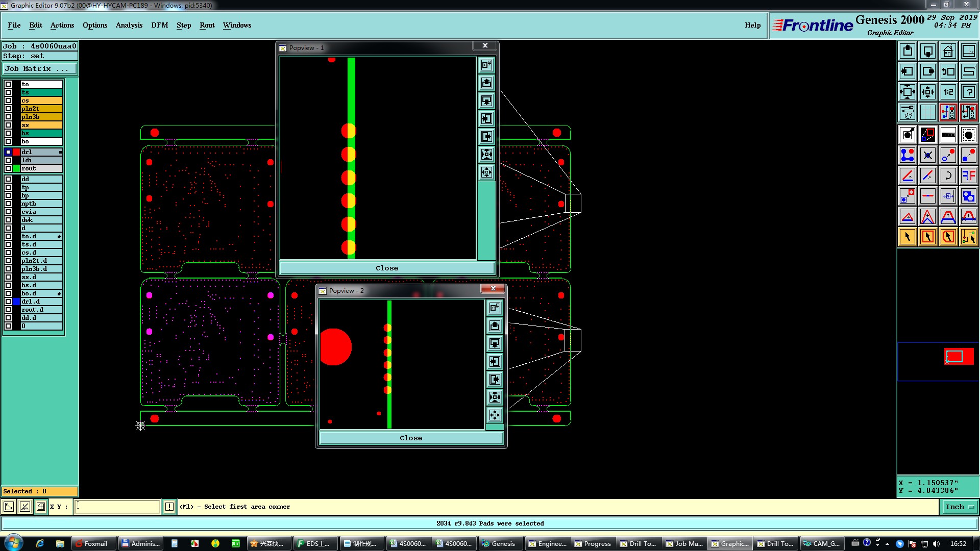Toggle display checkbox for layer cvia
The image size is (980, 551).
pos(8,212)
